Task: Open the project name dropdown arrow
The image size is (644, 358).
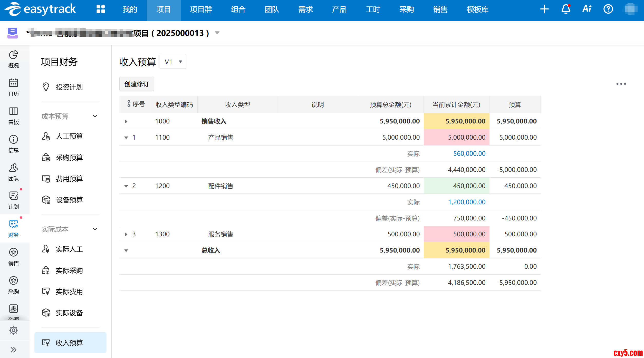Action: (x=217, y=33)
